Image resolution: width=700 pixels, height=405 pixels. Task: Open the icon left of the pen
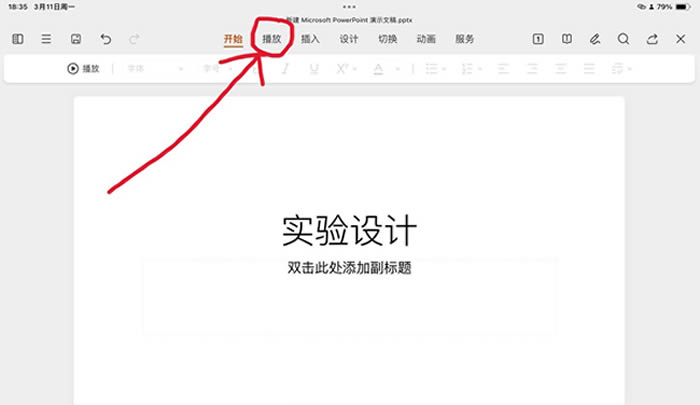coord(567,39)
